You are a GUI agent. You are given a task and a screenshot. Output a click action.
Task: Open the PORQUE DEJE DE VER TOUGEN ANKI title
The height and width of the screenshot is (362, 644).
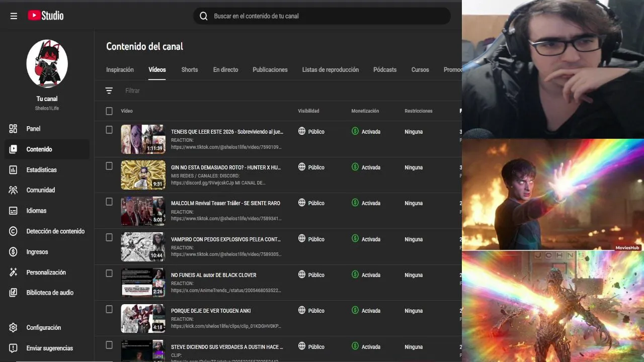211,311
